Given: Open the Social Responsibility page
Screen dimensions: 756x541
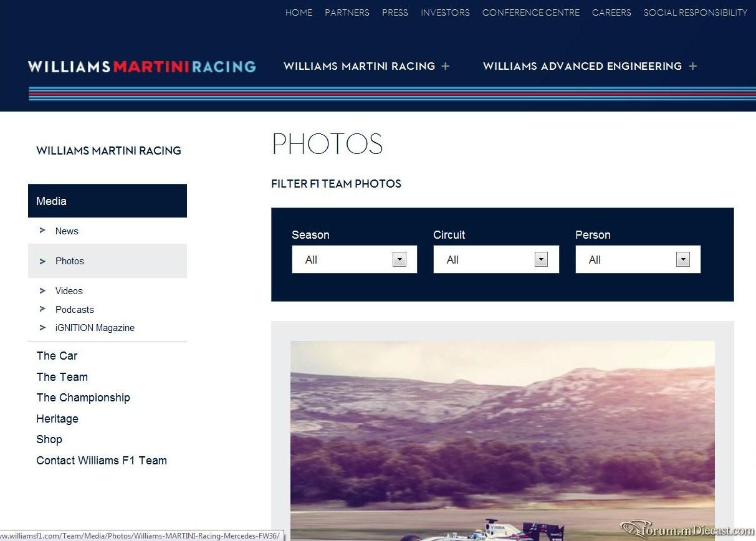Looking at the screenshot, I should 696,12.
